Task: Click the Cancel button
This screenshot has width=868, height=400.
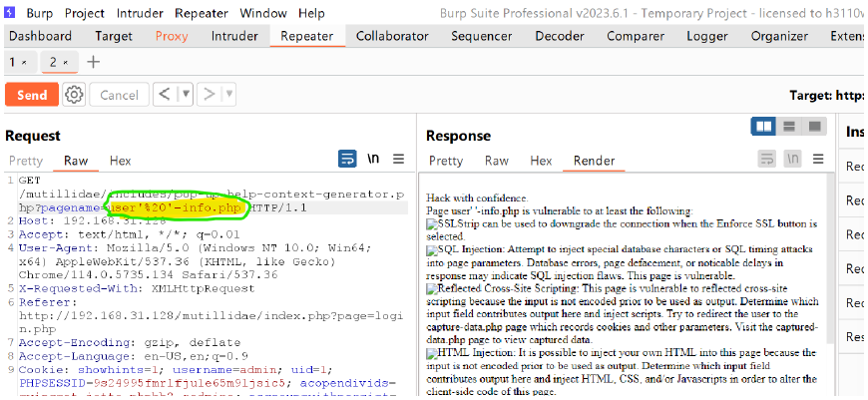Action: [x=119, y=95]
